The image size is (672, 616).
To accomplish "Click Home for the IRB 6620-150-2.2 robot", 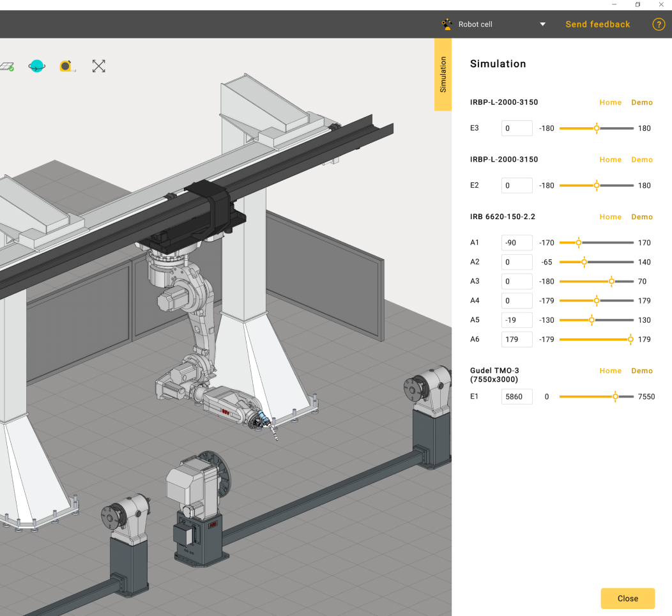I will click(610, 217).
